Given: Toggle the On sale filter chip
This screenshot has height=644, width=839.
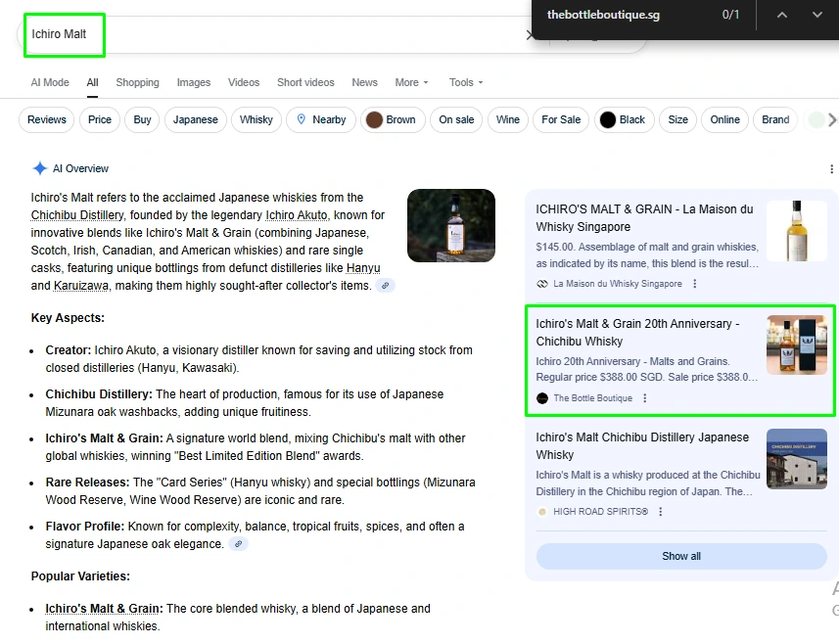Looking at the screenshot, I should [455, 119].
